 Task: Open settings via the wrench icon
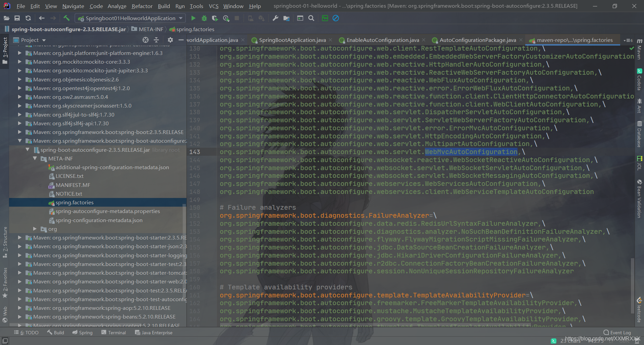(275, 18)
